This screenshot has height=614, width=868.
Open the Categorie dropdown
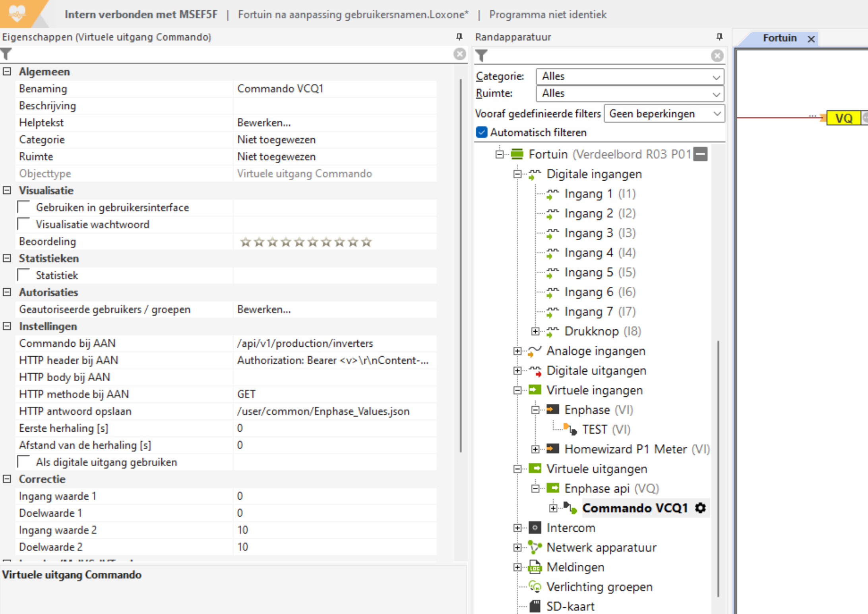pos(630,76)
